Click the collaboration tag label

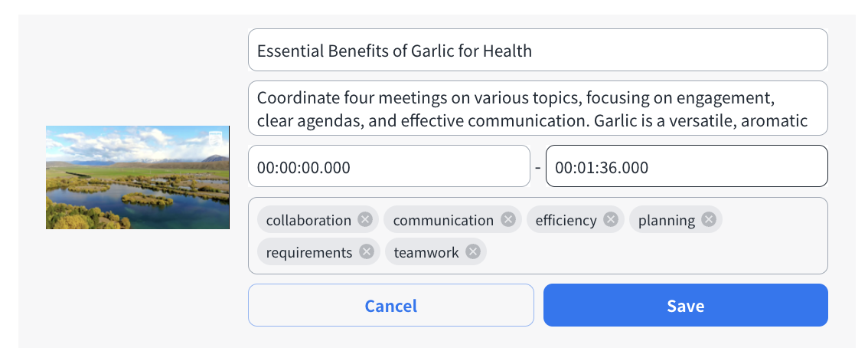click(x=308, y=220)
